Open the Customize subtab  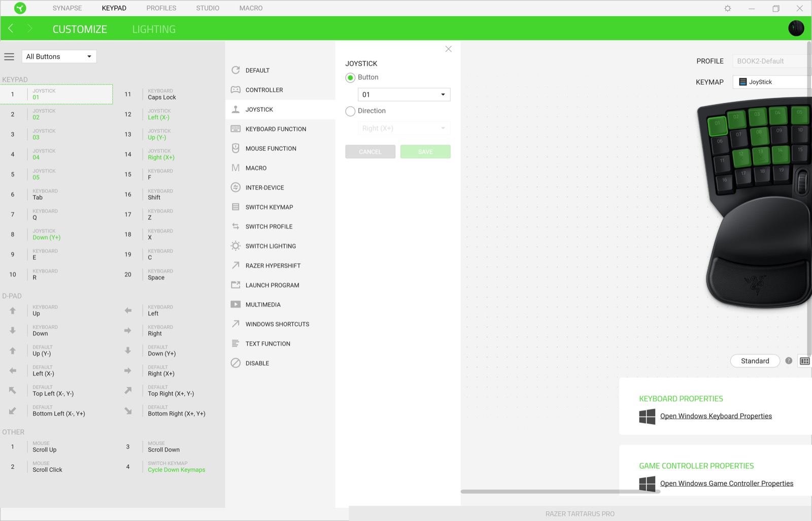pos(80,29)
